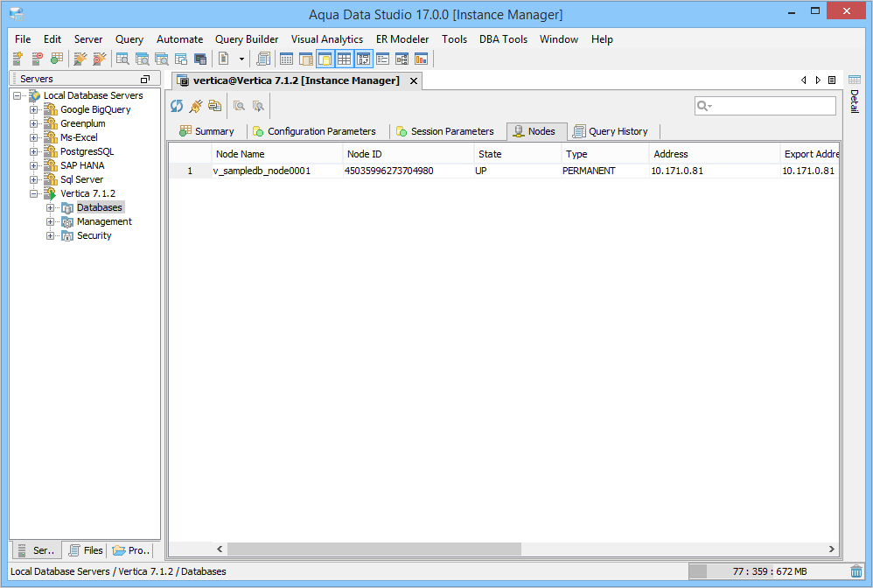Screen dimensions: 873x588
Task: Open the Detail side panel
Action: [855, 94]
